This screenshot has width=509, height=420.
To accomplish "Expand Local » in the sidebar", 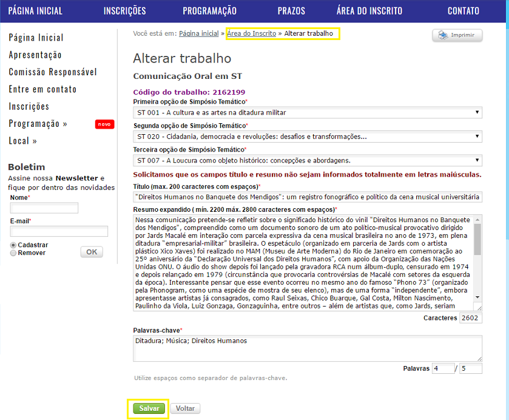I will point(22,141).
